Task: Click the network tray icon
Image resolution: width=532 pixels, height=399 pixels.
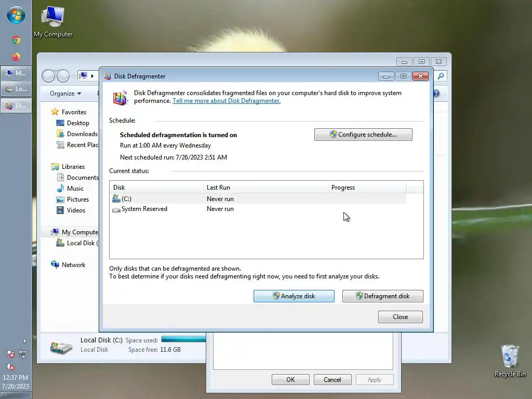Action: 23,354
